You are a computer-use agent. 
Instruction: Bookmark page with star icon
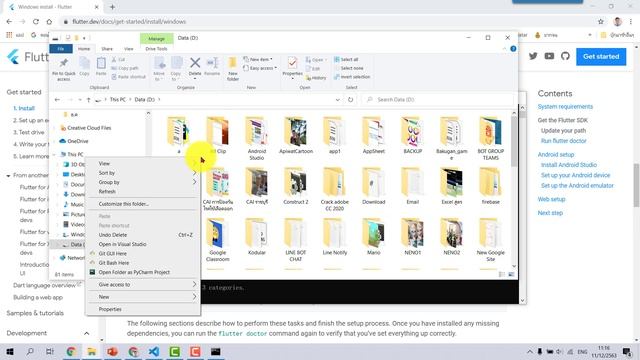coord(601,22)
